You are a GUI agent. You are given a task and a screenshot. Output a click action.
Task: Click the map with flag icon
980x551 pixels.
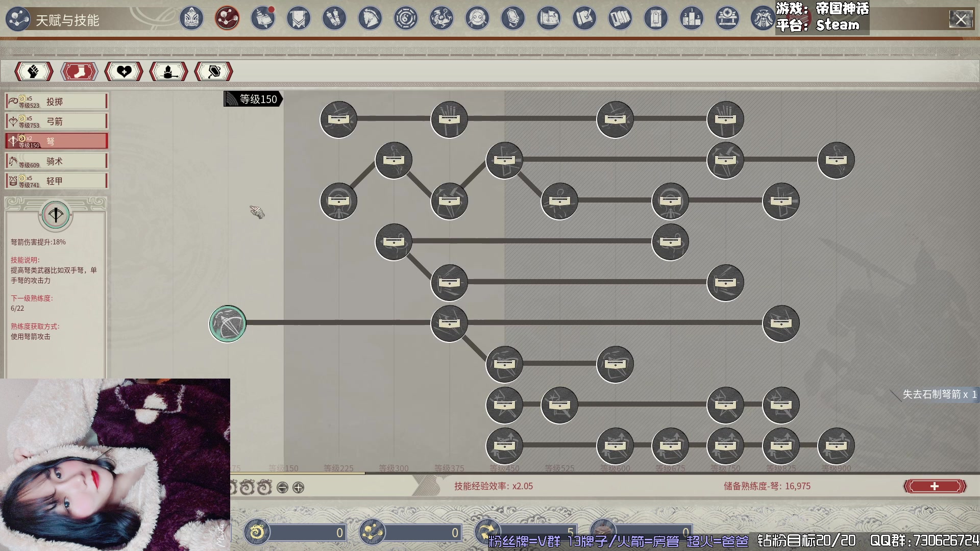tap(549, 19)
